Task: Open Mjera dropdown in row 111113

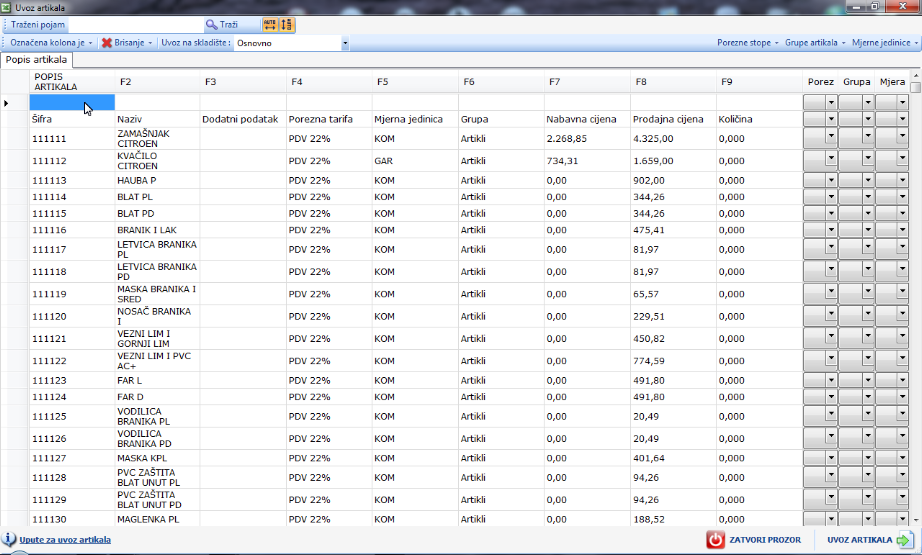Action: point(903,180)
